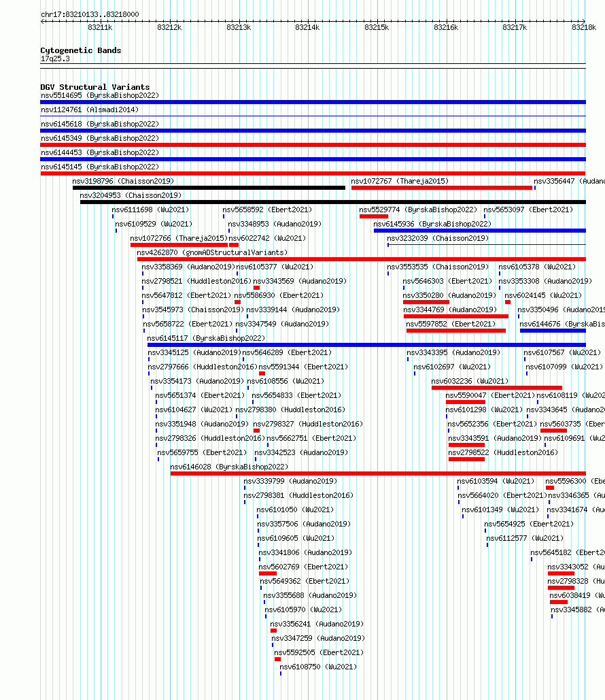Select the nsv6101050 (Wu2021) label
605x700 pixels.
pos(295,510)
